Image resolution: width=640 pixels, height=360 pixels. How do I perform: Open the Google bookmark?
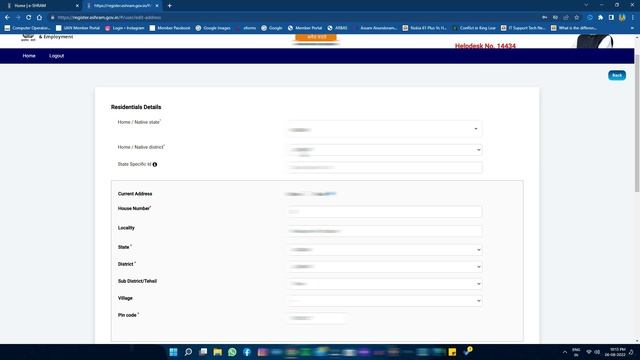[x=272, y=28]
